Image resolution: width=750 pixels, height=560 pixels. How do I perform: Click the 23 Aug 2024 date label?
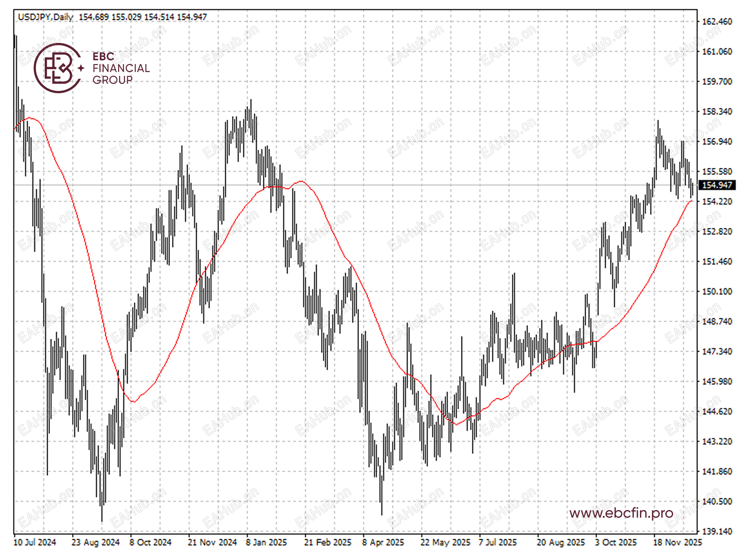[95, 542]
